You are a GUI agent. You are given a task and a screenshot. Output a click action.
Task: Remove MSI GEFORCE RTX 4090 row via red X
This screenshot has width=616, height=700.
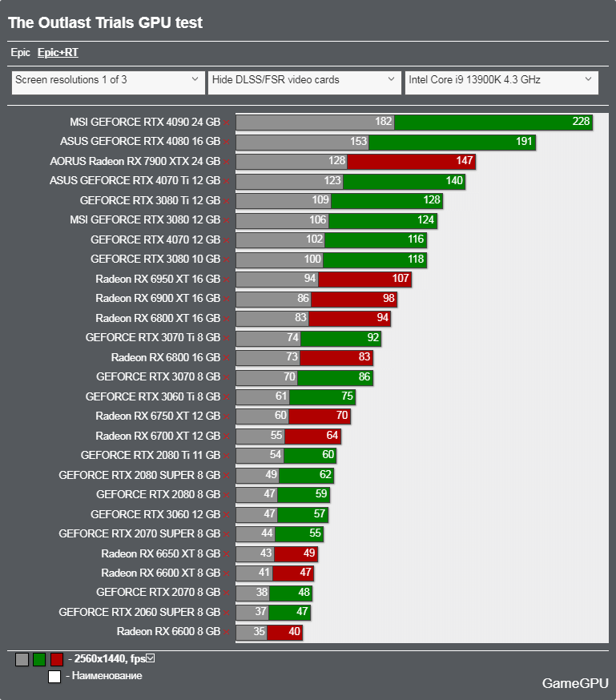pyautogui.click(x=227, y=123)
